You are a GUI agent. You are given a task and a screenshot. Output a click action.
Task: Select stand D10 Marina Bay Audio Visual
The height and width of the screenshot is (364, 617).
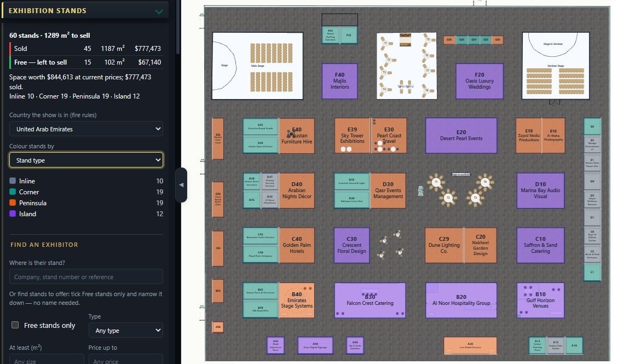tap(540, 190)
